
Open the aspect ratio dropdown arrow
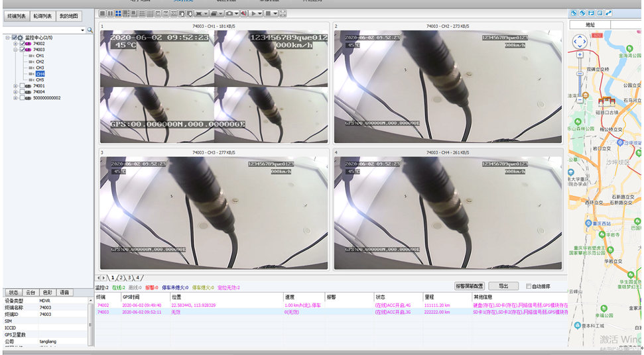pos(206,13)
